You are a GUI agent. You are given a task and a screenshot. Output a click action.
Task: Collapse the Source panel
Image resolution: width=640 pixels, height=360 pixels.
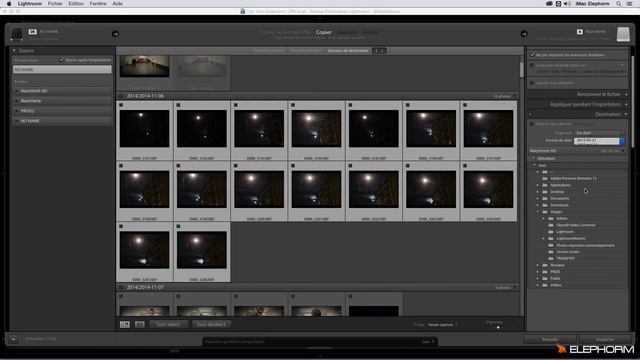click(x=14, y=51)
